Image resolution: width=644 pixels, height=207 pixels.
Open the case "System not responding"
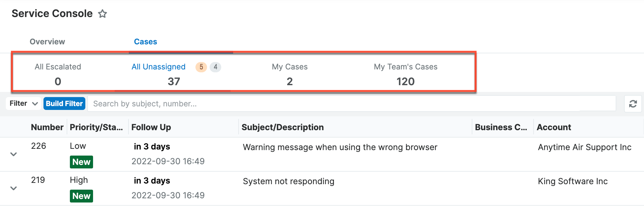[x=289, y=181]
